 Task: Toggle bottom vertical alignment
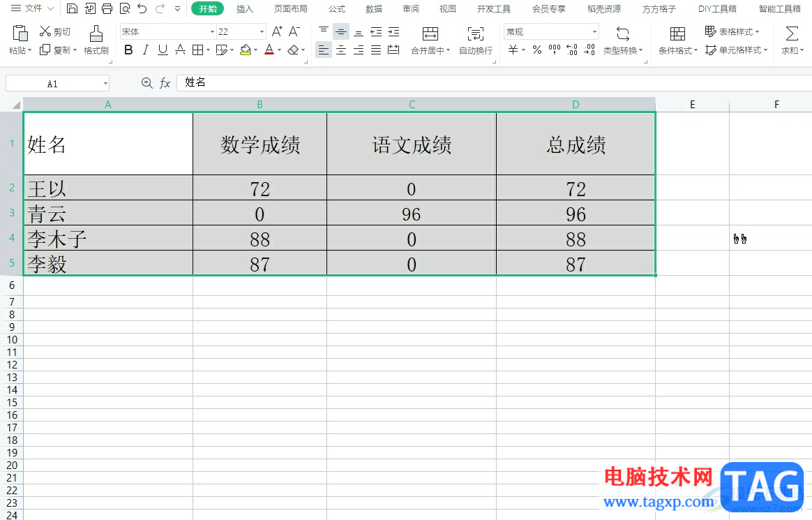tap(359, 31)
